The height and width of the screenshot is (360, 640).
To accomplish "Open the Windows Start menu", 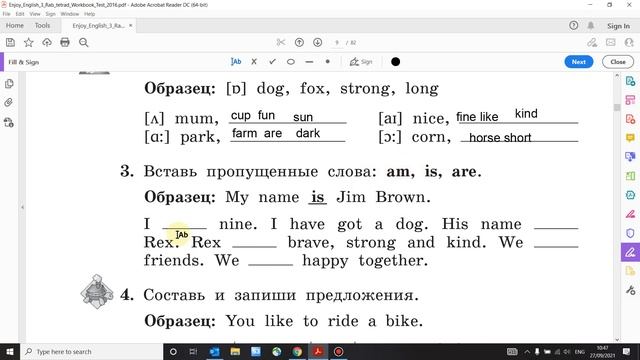I will pyautogui.click(x=10, y=351).
